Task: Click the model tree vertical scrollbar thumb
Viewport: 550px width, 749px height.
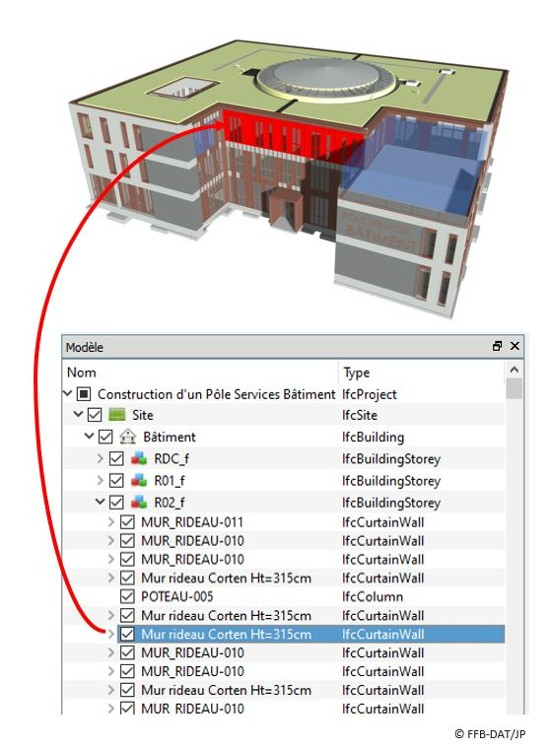Action: 514,388
